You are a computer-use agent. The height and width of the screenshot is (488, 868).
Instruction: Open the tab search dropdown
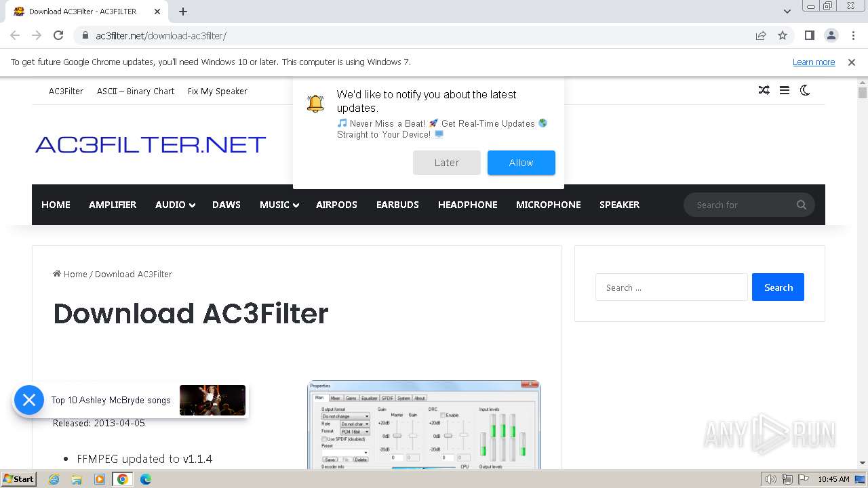point(787,12)
